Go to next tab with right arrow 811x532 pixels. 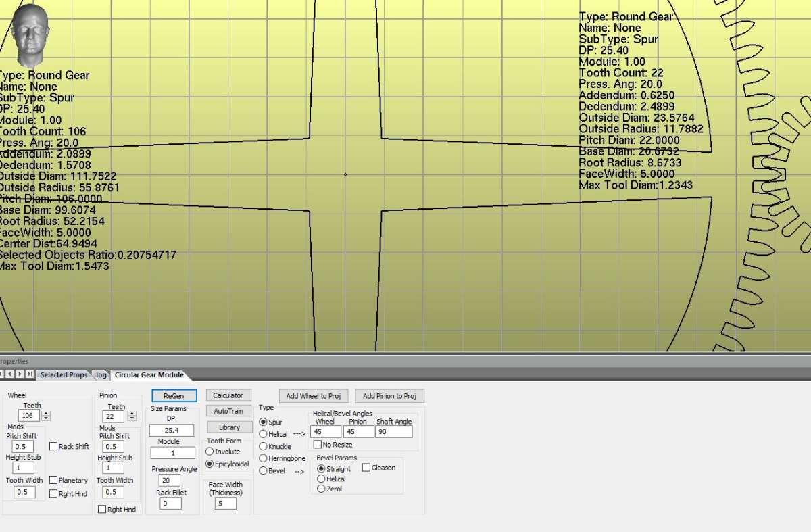(20, 374)
